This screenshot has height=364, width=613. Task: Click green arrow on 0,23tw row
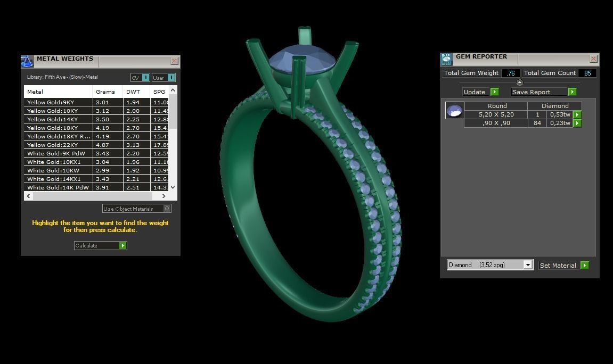coord(577,123)
